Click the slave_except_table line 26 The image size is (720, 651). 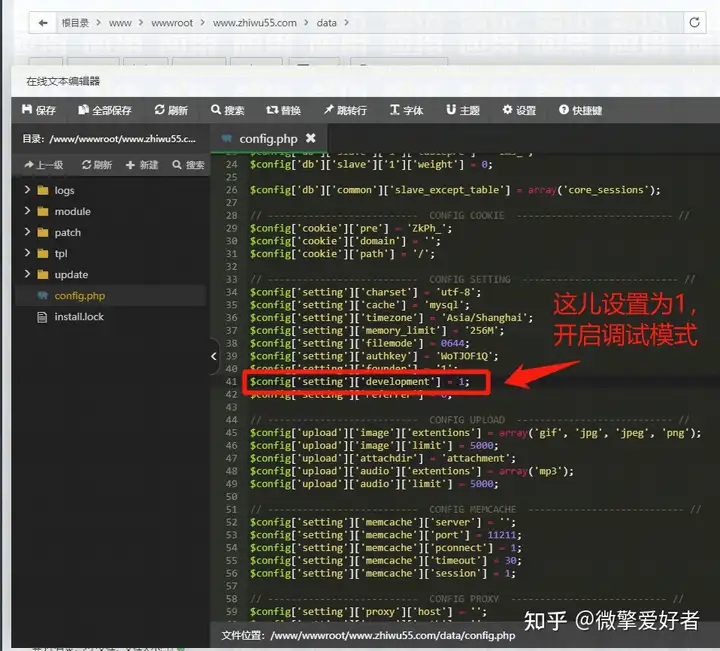coord(455,190)
